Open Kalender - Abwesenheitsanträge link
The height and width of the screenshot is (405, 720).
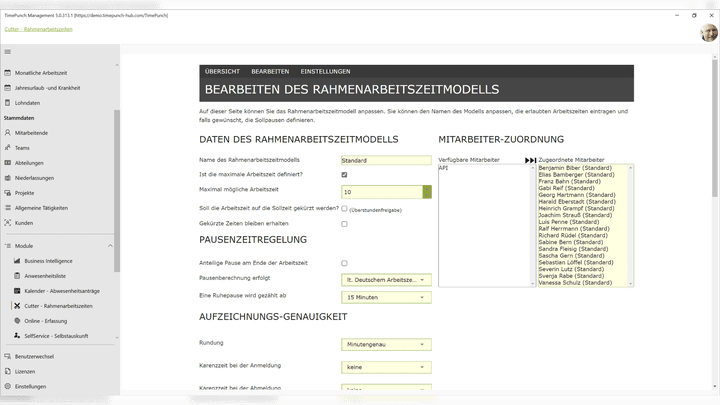click(x=62, y=291)
